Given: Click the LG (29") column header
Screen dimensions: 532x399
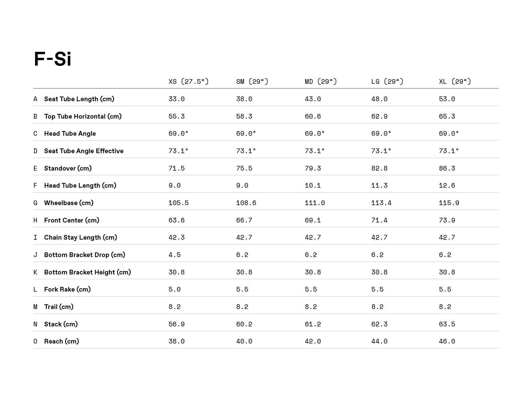Looking at the screenshot, I should [387, 81].
